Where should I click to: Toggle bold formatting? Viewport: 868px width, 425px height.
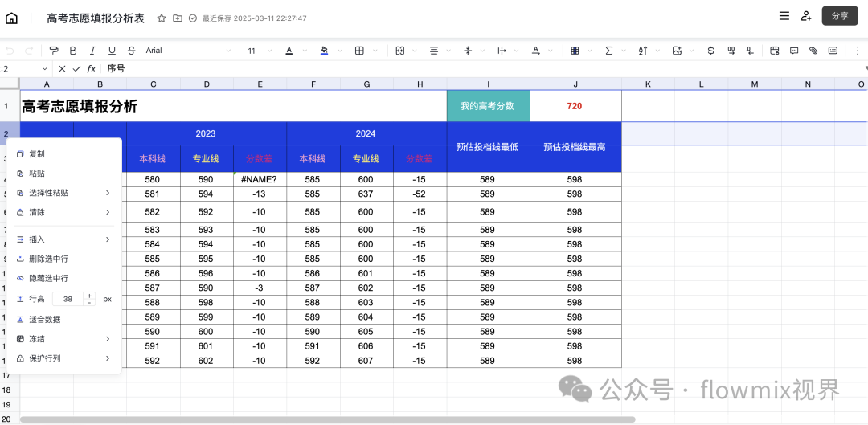(x=73, y=51)
